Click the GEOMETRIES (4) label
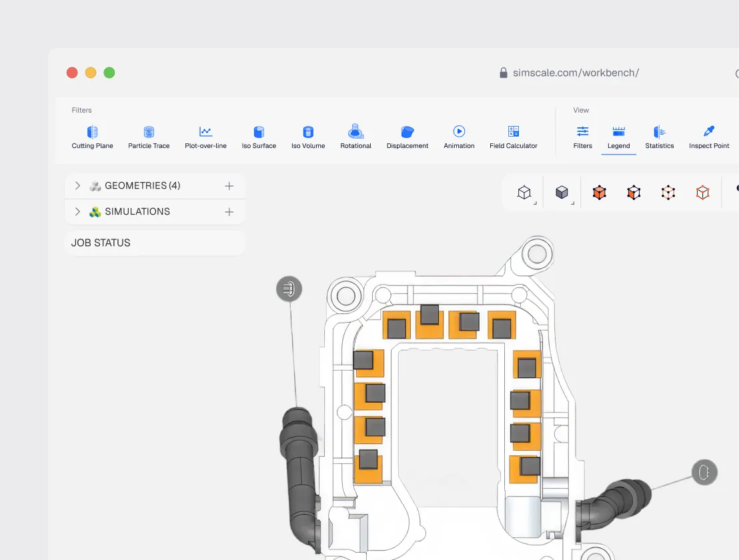Screen dimensions: 739x560 [x=142, y=185]
